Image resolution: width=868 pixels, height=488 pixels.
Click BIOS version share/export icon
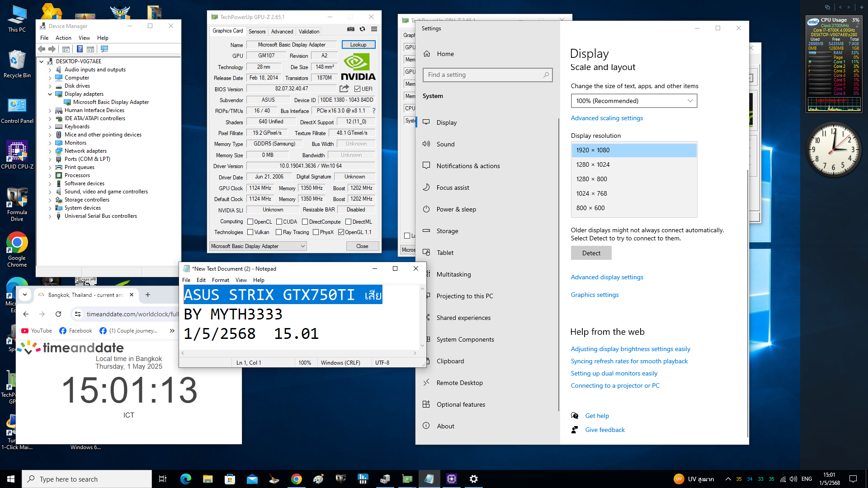(344, 89)
